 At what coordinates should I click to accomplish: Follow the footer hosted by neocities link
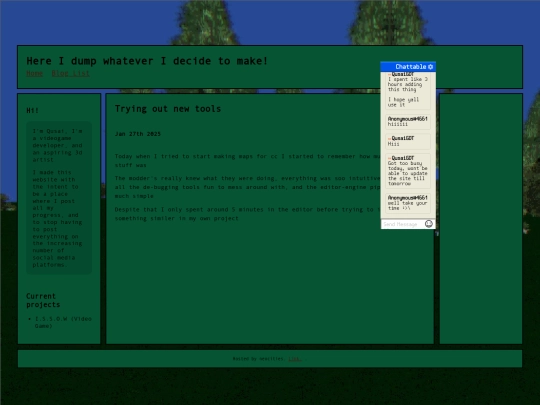(294, 359)
